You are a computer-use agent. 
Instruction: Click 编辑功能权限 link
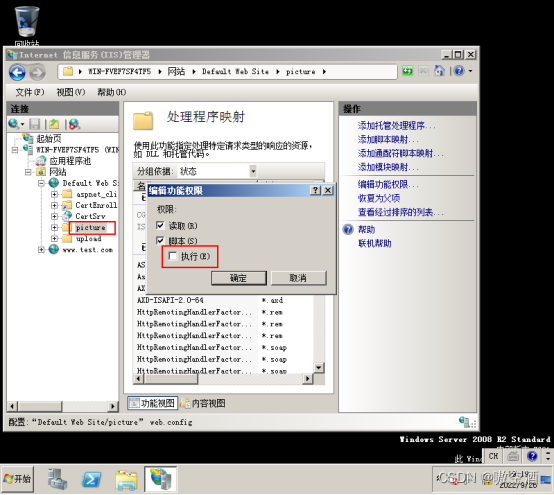pos(388,184)
